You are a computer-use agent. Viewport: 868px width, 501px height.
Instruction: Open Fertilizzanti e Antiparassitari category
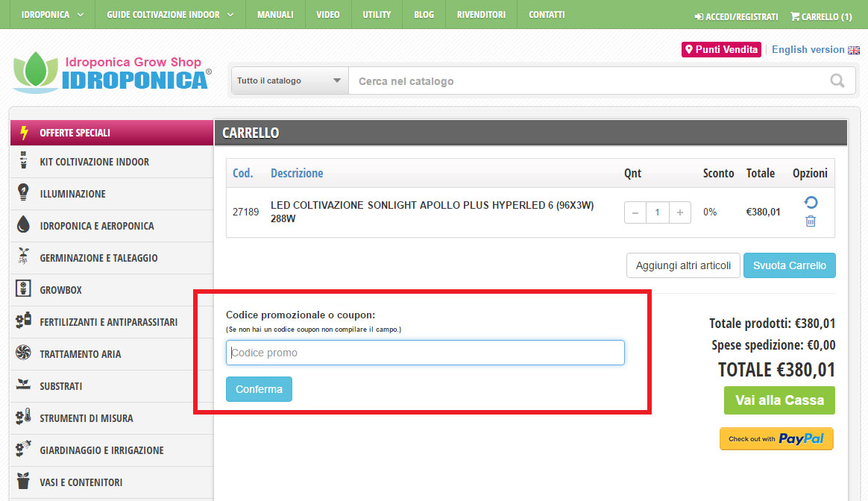[x=112, y=322]
